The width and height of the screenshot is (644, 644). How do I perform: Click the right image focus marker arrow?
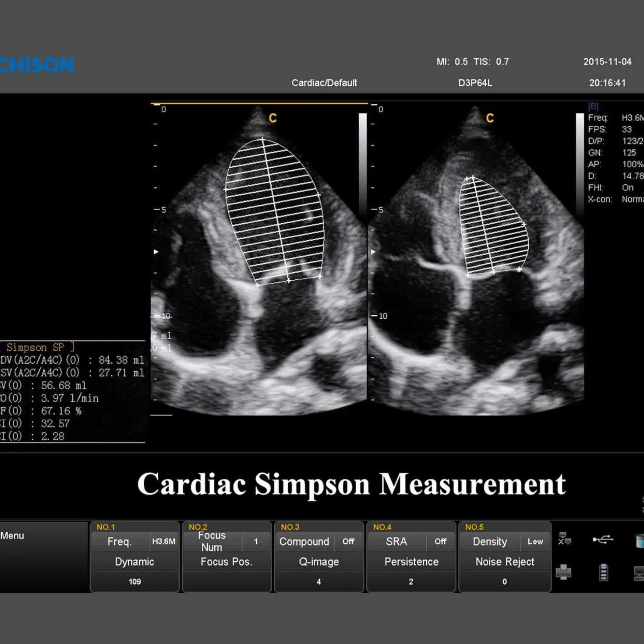pyautogui.click(x=373, y=252)
